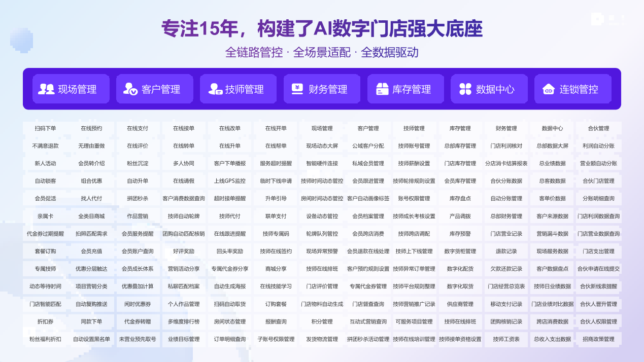Select the 招商政策管理 cell
The image size is (644, 362).
click(598, 339)
